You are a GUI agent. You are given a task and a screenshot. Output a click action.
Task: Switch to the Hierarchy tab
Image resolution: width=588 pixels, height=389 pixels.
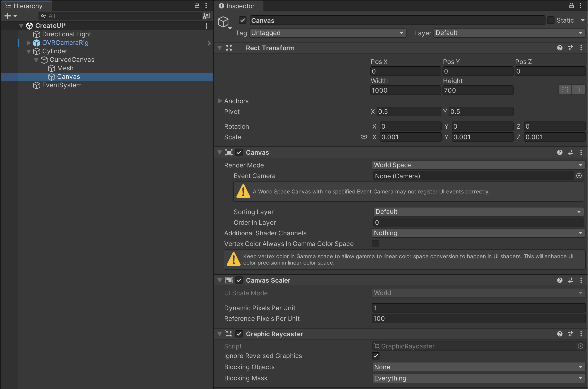27,6
